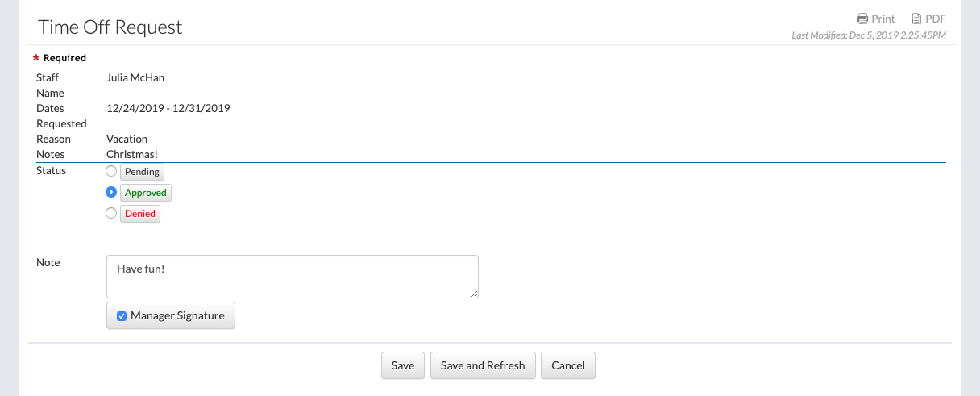Click the printer icon
Screen dimensions: 980x396
click(x=862, y=19)
